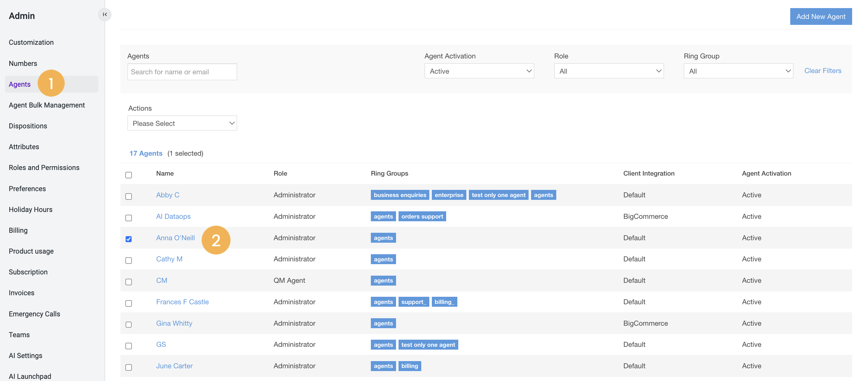The height and width of the screenshot is (381, 868).
Task: Navigate to Roles and Permissions
Action: click(44, 167)
